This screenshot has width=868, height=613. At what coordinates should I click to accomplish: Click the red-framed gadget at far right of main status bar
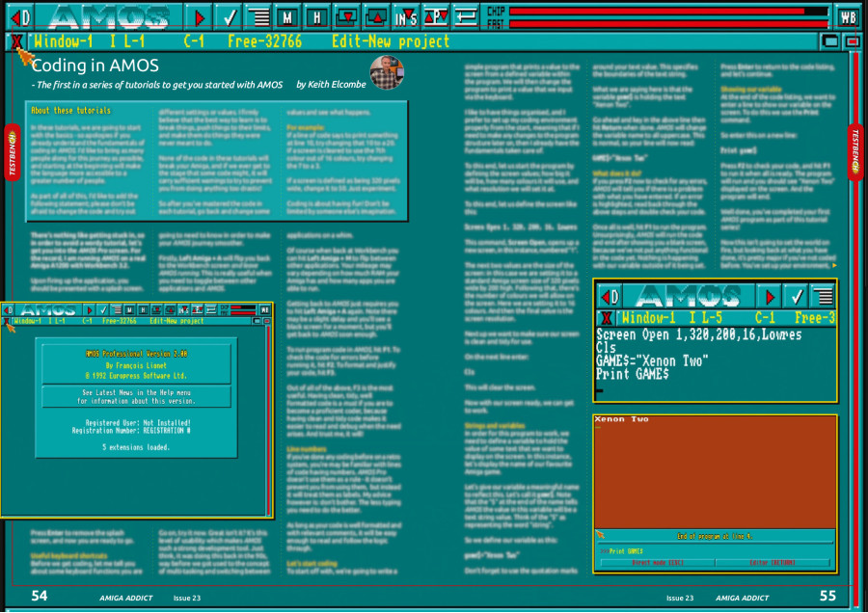(852, 41)
